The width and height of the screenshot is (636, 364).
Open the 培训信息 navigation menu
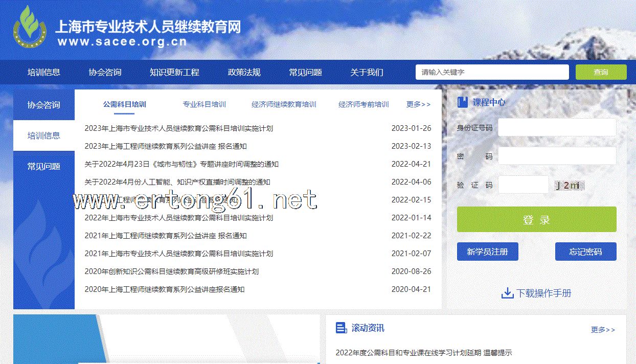44,72
